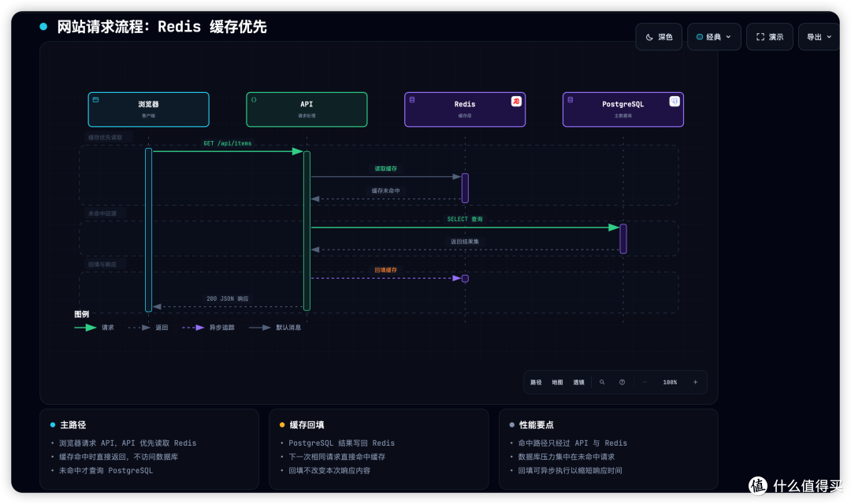Zoom in with the plus button
This screenshot has height=504, width=851.
(x=695, y=383)
